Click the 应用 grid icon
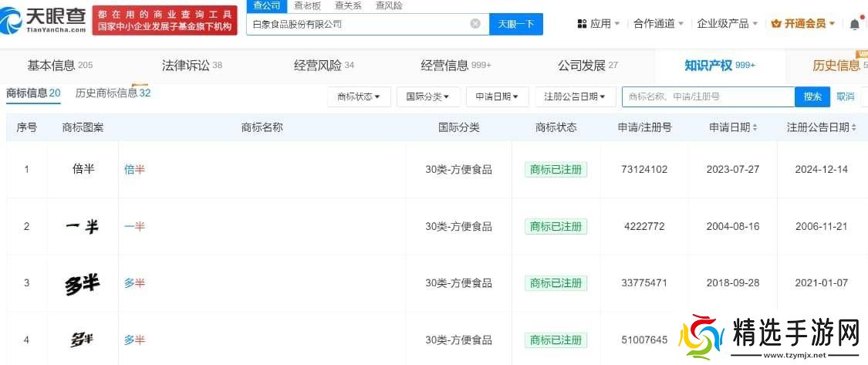 pyautogui.click(x=582, y=24)
